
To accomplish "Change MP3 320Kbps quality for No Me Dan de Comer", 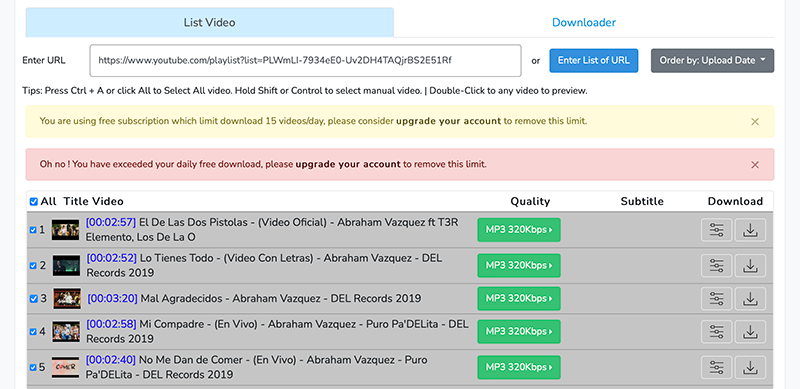I will pyautogui.click(x=519, y=367).
